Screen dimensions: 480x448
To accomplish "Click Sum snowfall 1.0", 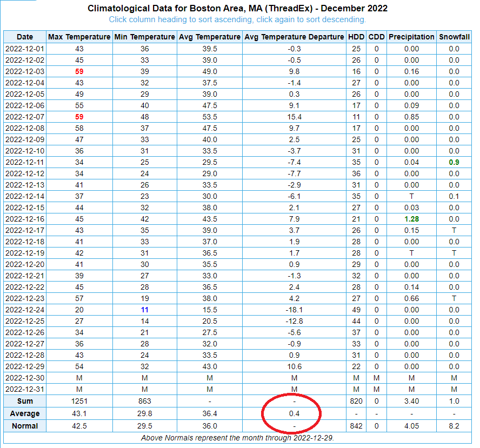I will click(x=454, y=401).
